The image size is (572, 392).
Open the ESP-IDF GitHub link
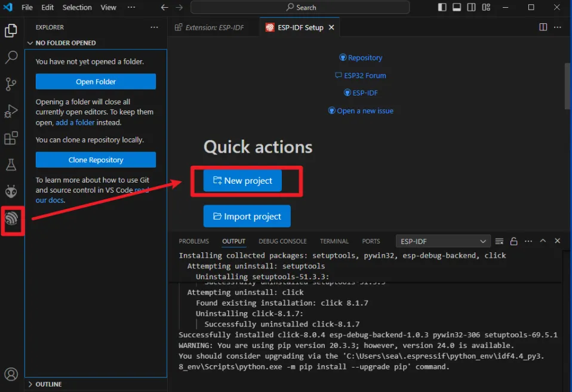tap(361, 93)
